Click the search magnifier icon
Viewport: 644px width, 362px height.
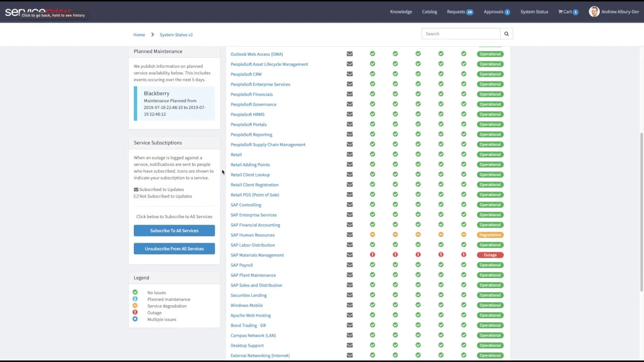(x=506, y=33)
